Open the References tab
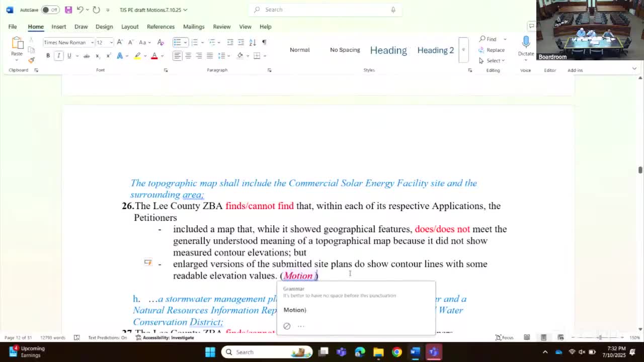Viewport: 644px width, 362px height. click(160, 27)
